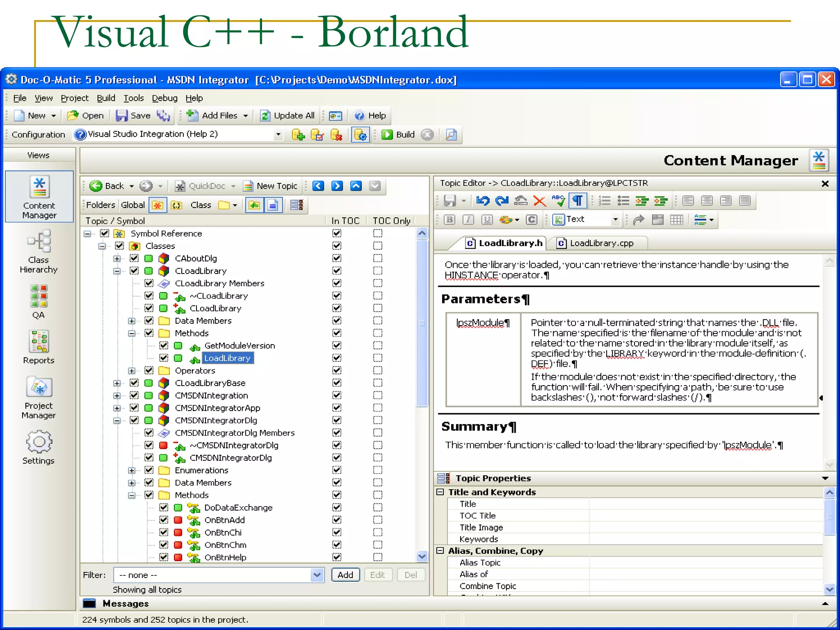Open the File menu
The image size is (840, 630).
[x=20, y=98]
